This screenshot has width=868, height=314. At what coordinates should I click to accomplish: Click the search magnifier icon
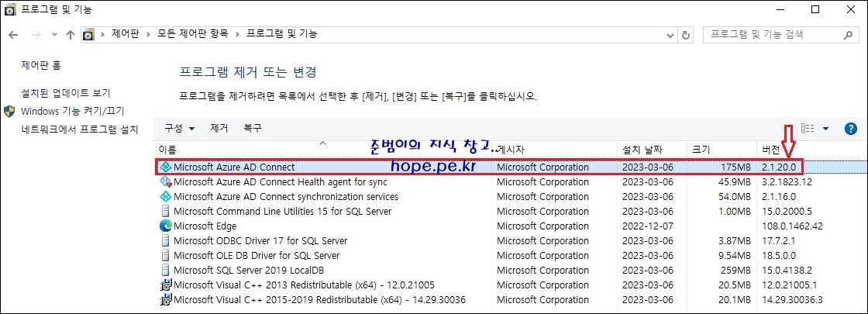point(848,34)
